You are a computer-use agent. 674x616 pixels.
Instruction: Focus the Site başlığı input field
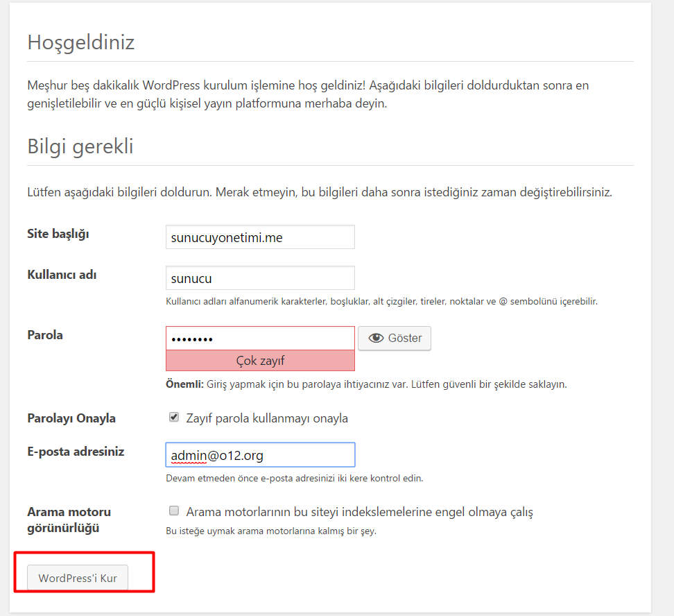(x=260, y=237)
